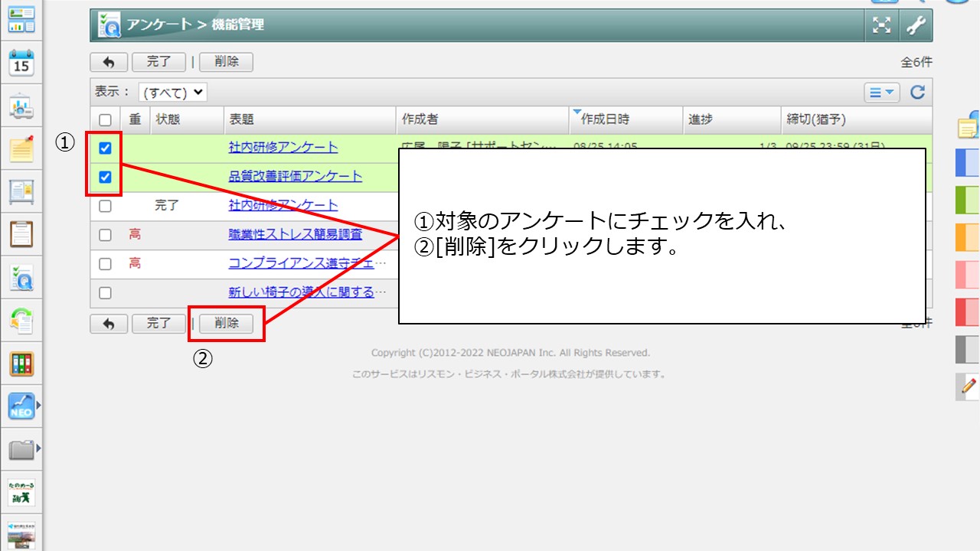Toggle the select-all checkbox in table header
980x551 pixels.
106,119
